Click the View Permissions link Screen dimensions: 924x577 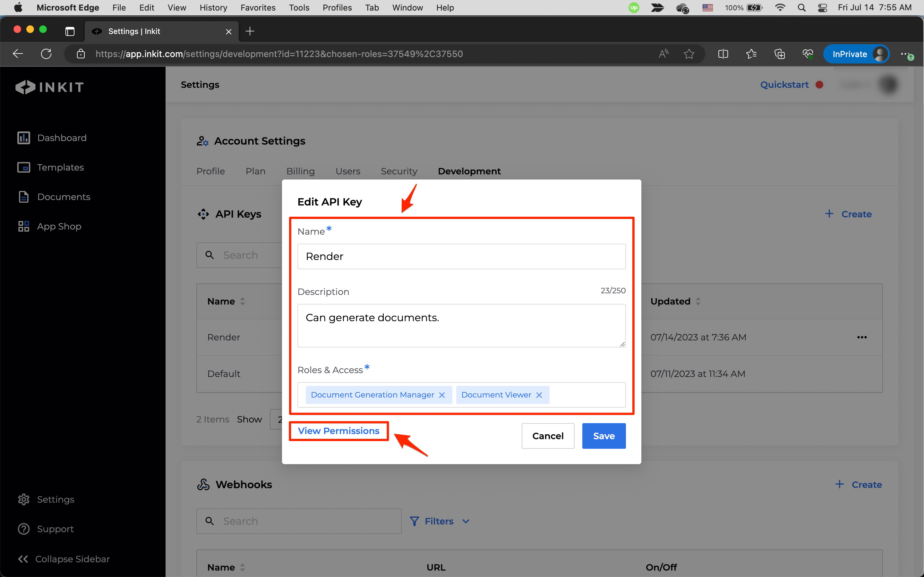tap(338, 431)
